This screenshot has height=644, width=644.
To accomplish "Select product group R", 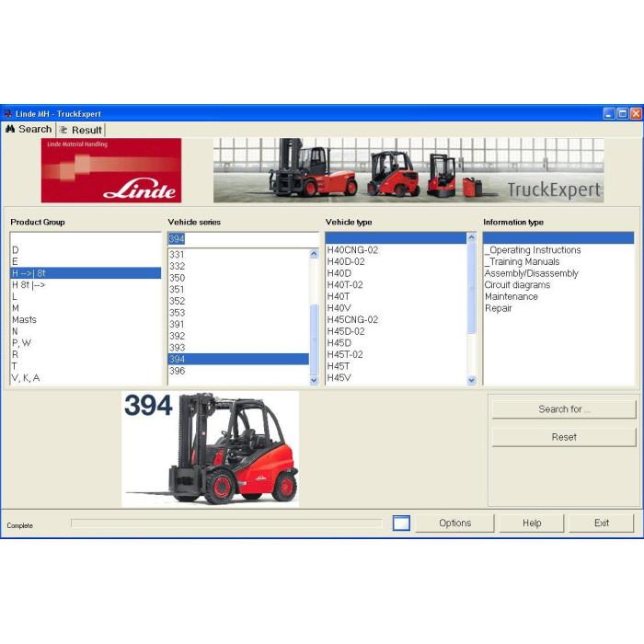I will click(x=86, y=354).
